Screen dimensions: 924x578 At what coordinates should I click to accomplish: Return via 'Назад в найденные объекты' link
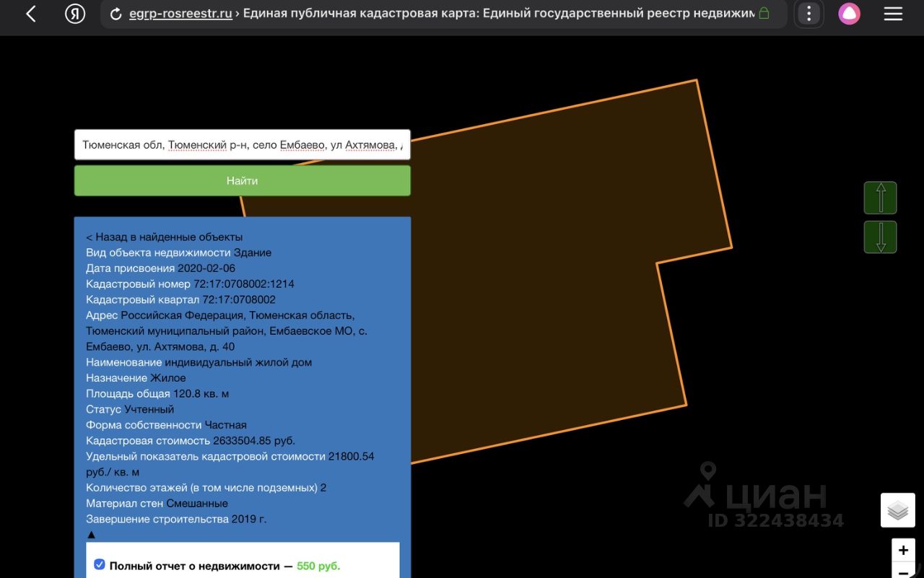(x=165, y=237)
